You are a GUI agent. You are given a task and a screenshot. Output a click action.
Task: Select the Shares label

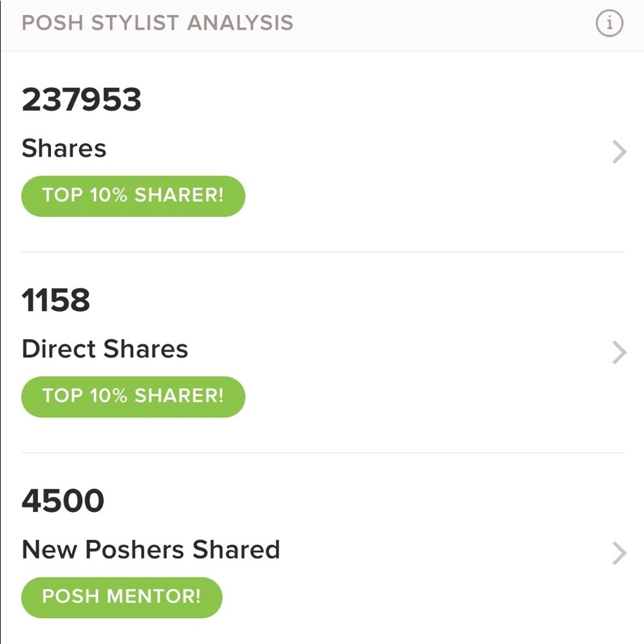click(x=64, y=148)
